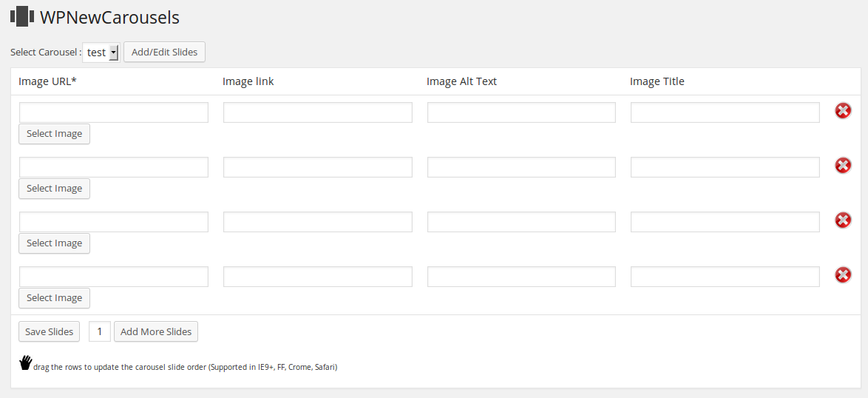Click the Add/Edit Slides button
The height and width of the screenshot is (398, 868).
pyautogui.click(x=164, y=52)
